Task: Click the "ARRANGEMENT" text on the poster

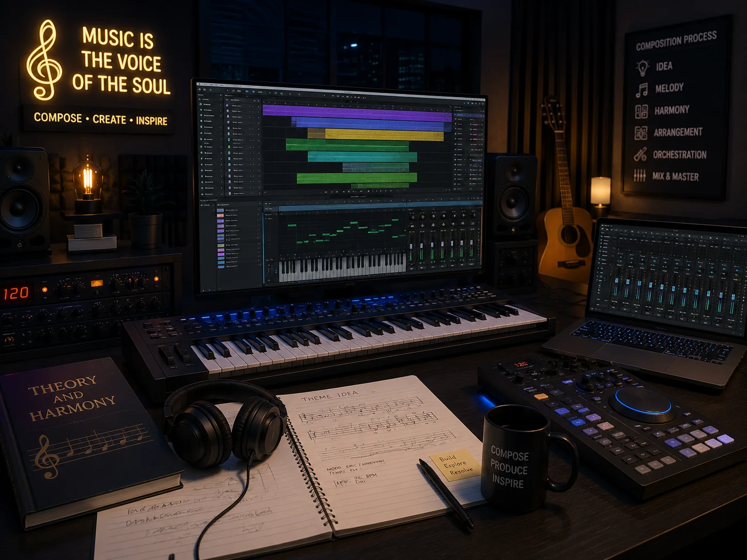Action: pyautogui.click(x=678, y=132)
